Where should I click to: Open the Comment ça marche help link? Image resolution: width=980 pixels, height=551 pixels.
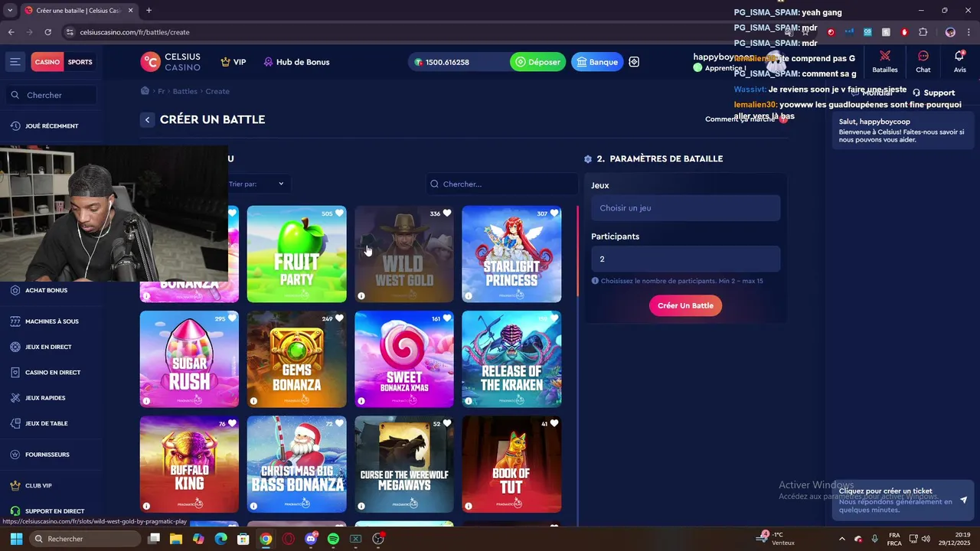746,119
